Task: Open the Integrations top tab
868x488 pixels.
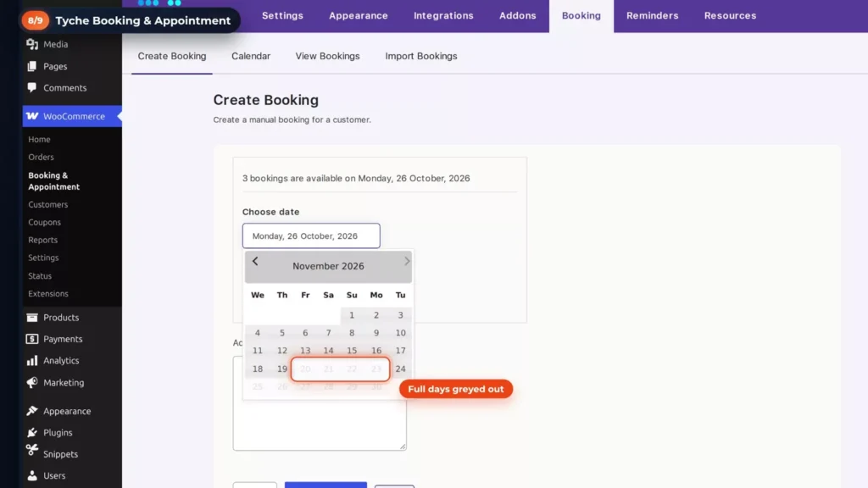Action: tap(443, 15)
